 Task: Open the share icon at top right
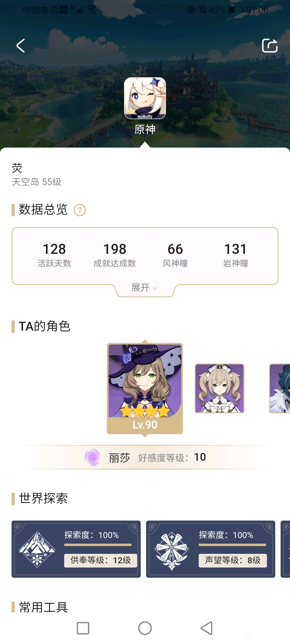click(x=270, y=46)
